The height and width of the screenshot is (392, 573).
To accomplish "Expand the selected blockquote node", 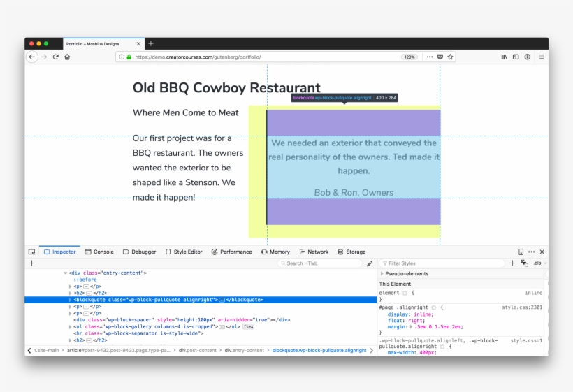I will 70,300.
